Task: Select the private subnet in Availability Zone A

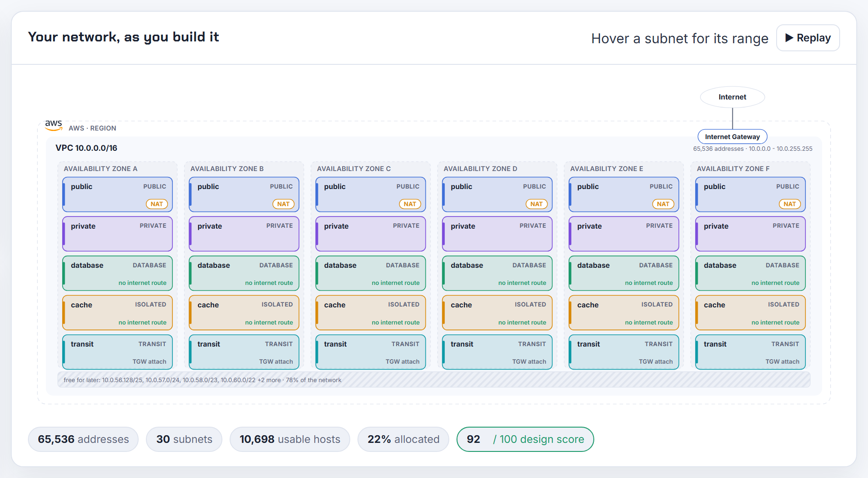Action: pos(118,234)
